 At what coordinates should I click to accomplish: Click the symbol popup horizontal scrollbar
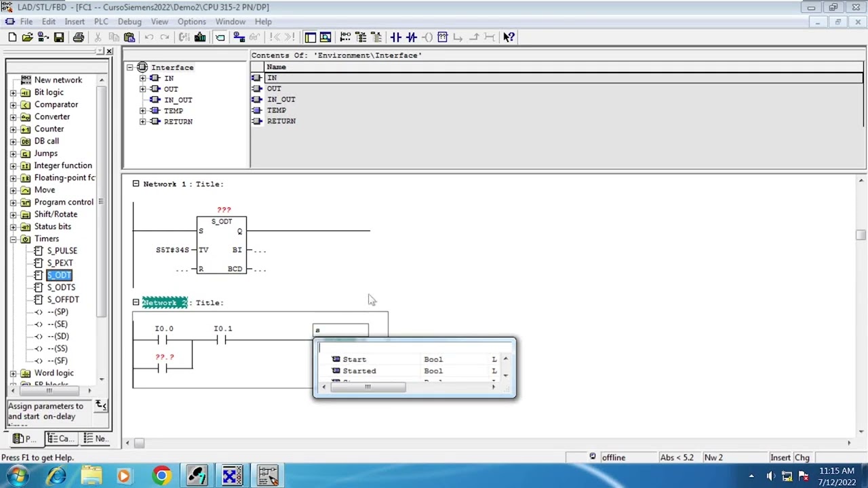(x=367, y=387)
